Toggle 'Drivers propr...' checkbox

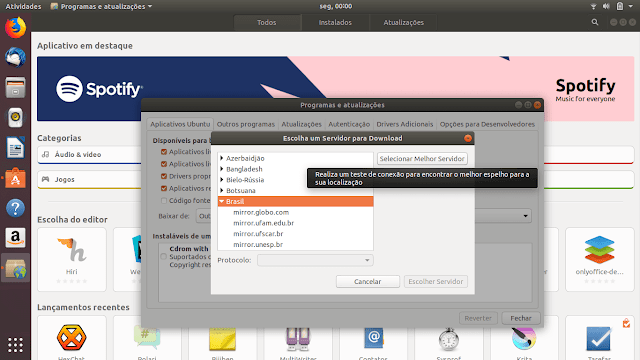point(164,176)
